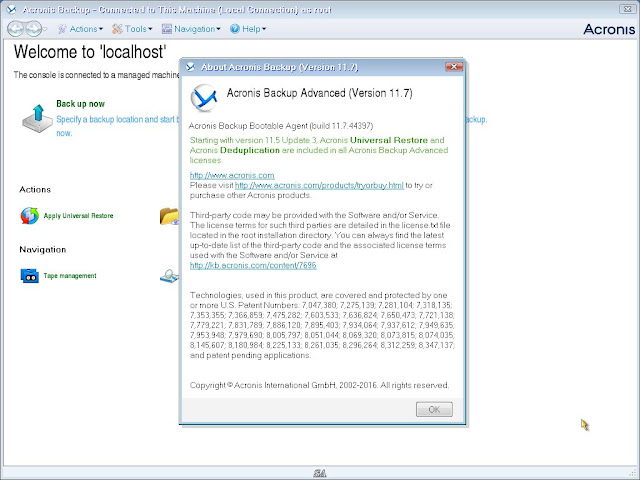The image size is (640, 480).
Task: Click OK in the About dialog
Action: [x=434, y=409]
